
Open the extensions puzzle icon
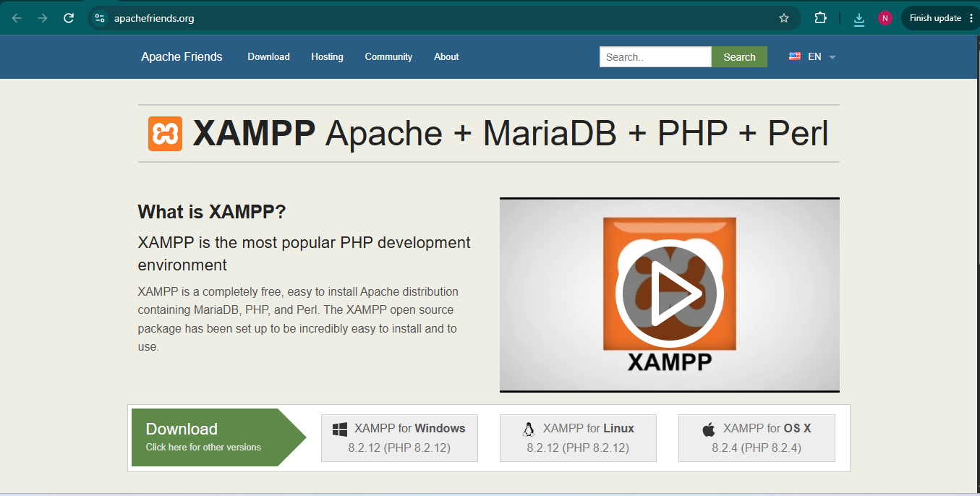tap(820, 18)
